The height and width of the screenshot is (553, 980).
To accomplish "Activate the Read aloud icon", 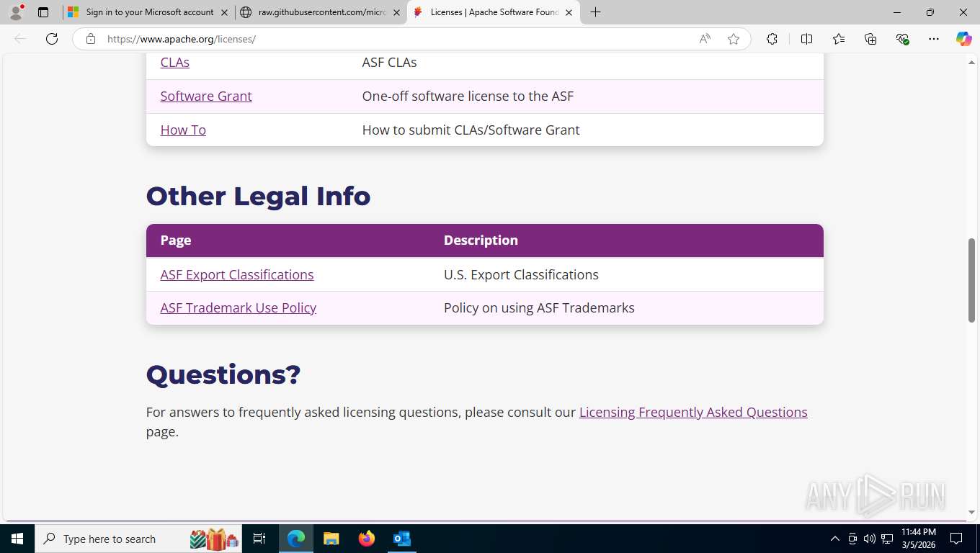I will (705, 39).
